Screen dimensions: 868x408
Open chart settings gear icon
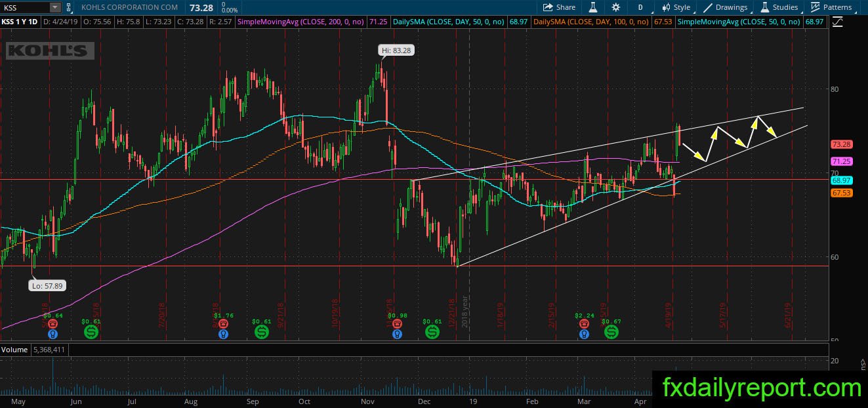(615, 7)
